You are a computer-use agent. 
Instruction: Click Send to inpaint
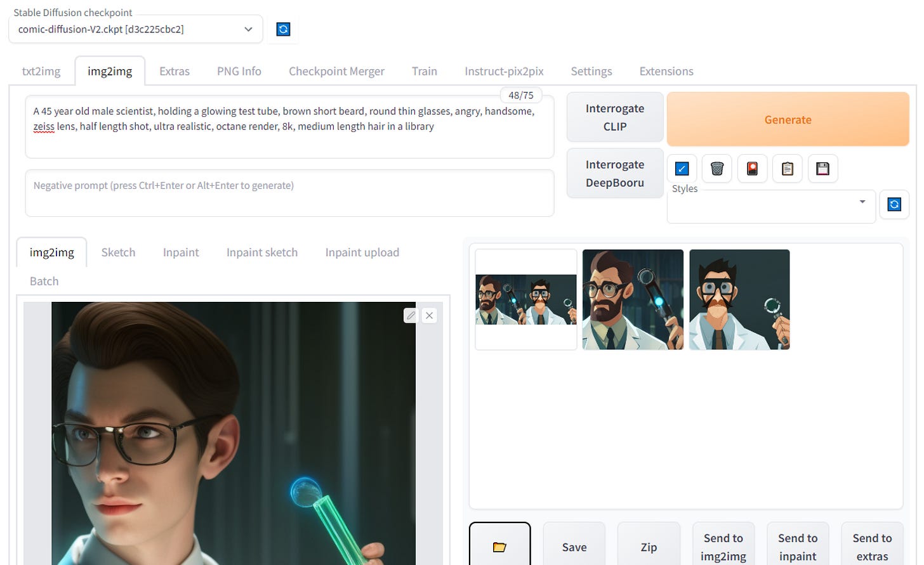(x=798, y=547)
